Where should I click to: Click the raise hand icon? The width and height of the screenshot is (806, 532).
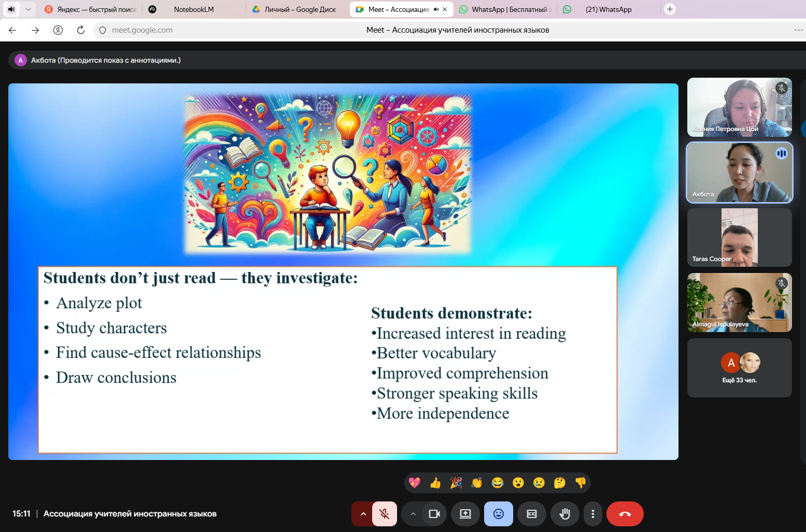(564, 514)
